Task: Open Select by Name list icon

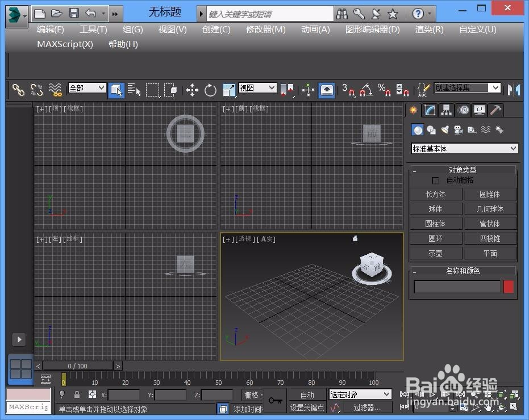Action: pos(134,90)
